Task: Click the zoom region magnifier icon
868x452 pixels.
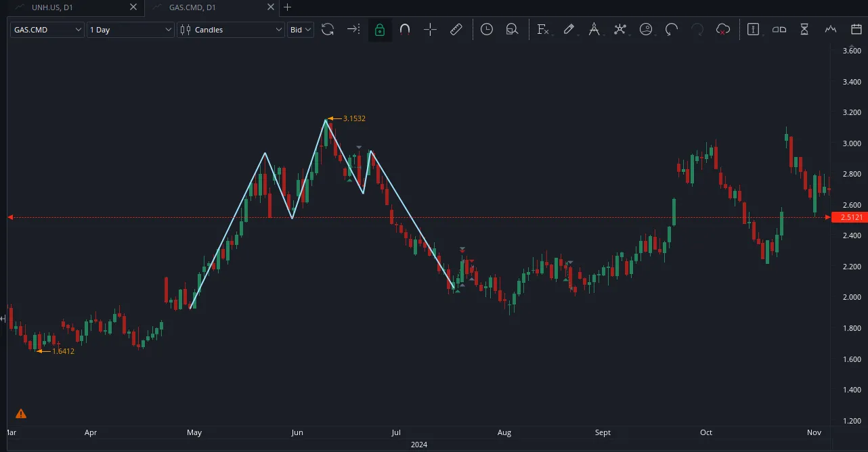Action: [x=512, y=29]
